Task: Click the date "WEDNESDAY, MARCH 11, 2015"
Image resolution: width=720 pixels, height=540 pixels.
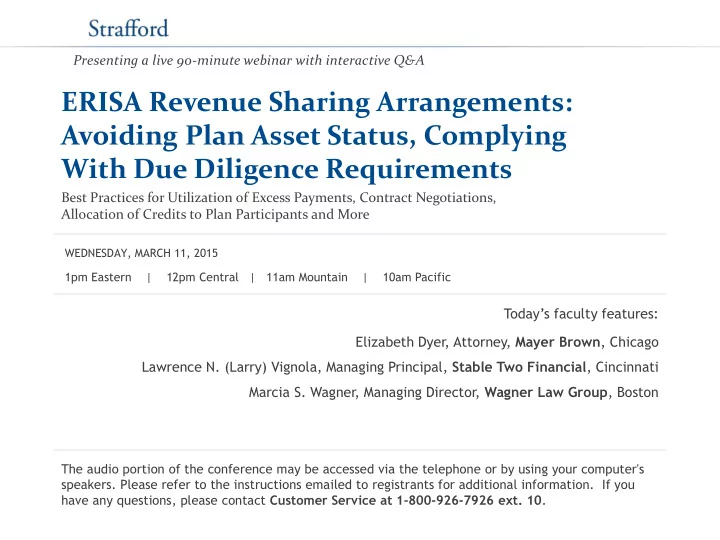Action: coord(141,253)
